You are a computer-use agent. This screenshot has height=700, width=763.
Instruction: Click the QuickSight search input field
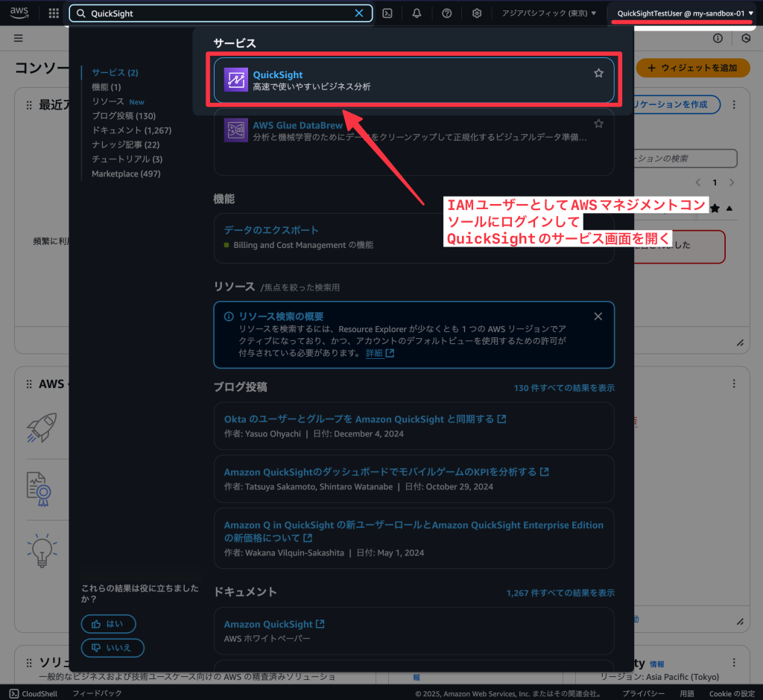click(221, 13)
